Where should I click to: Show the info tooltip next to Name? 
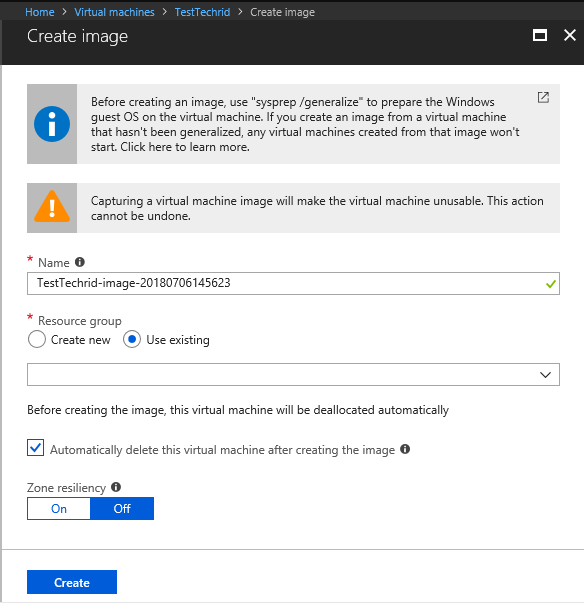click(80, 262)
